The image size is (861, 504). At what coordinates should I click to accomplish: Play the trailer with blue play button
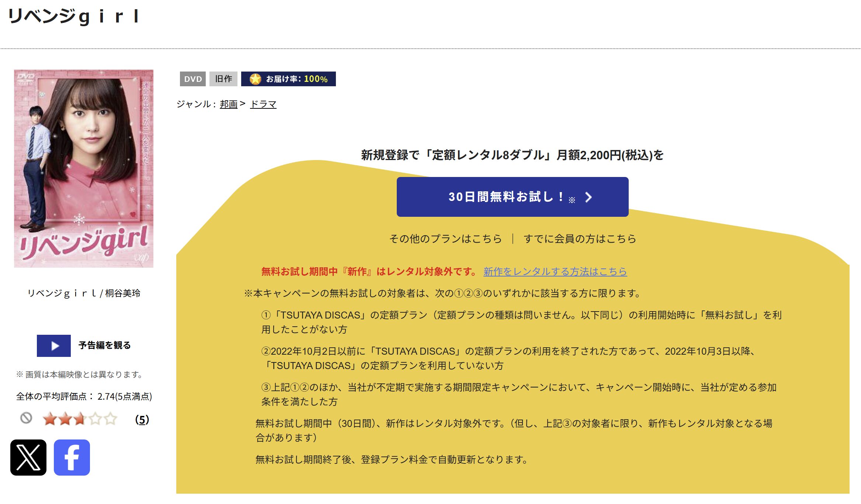point(54,345)
